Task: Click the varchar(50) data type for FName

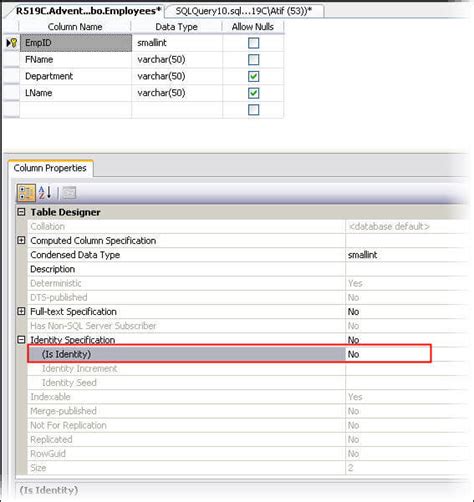Action: (x=177, y=60)
